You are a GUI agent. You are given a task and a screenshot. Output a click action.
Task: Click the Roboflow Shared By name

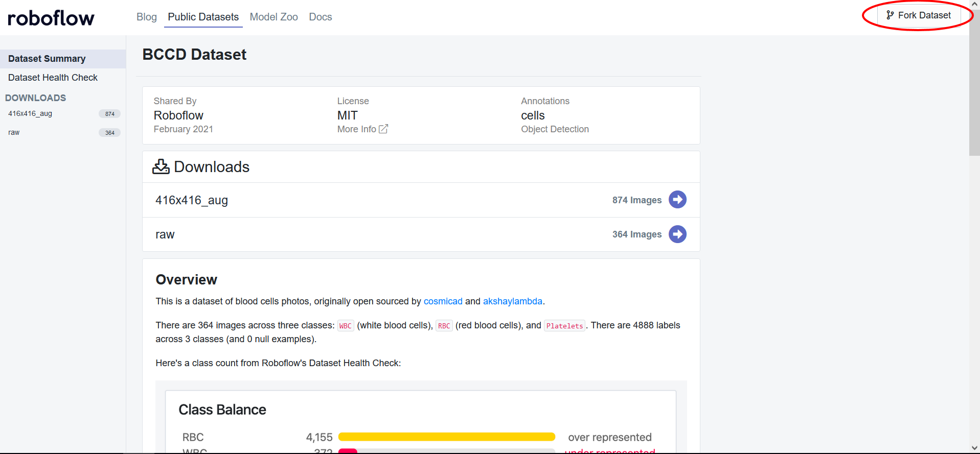click(x=178, y=115)
